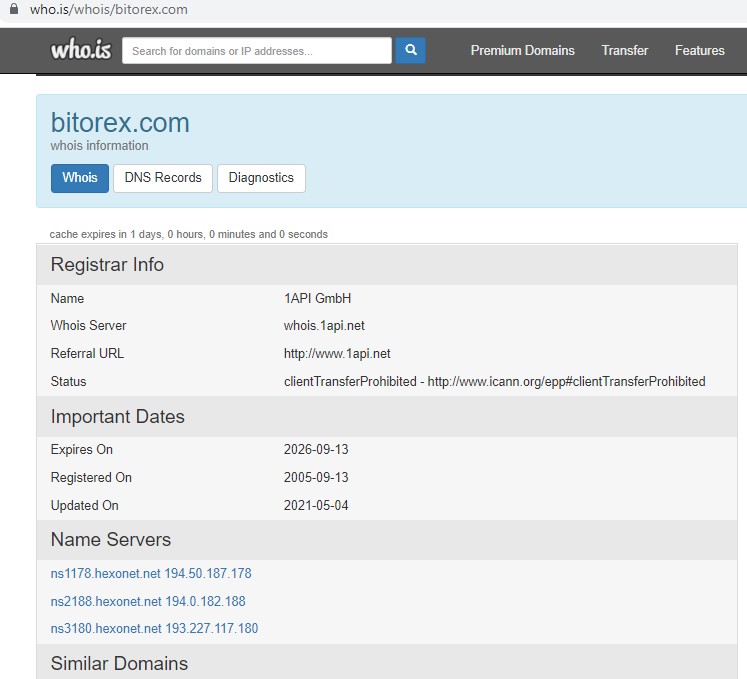747x679 pixels.
Task: Click the Updated On label
Action: point(84,506)
